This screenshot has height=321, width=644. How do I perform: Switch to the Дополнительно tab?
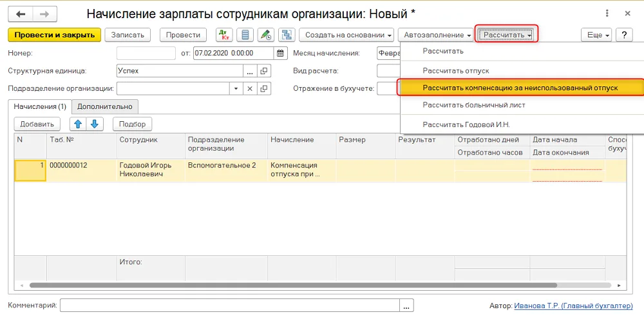click(x=105, y=106)
